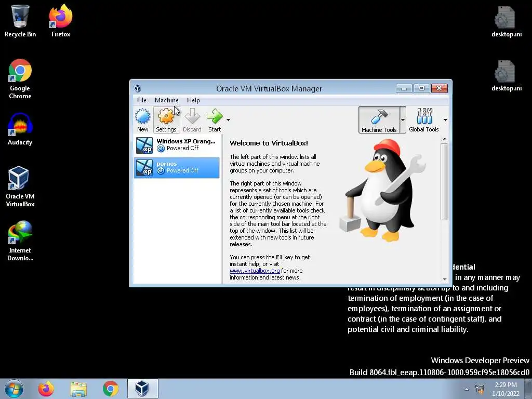532x399 pixels.
Task: Select the Firefox desktop icon
Action: click(61, 21)
